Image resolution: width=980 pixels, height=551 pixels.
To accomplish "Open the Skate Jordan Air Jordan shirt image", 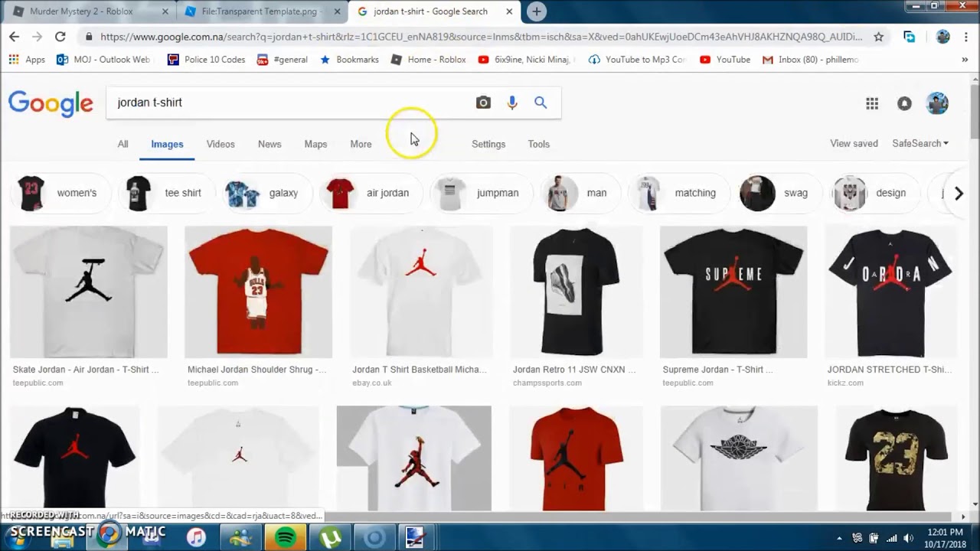I will pyautogui.click(x=89, y=292).
